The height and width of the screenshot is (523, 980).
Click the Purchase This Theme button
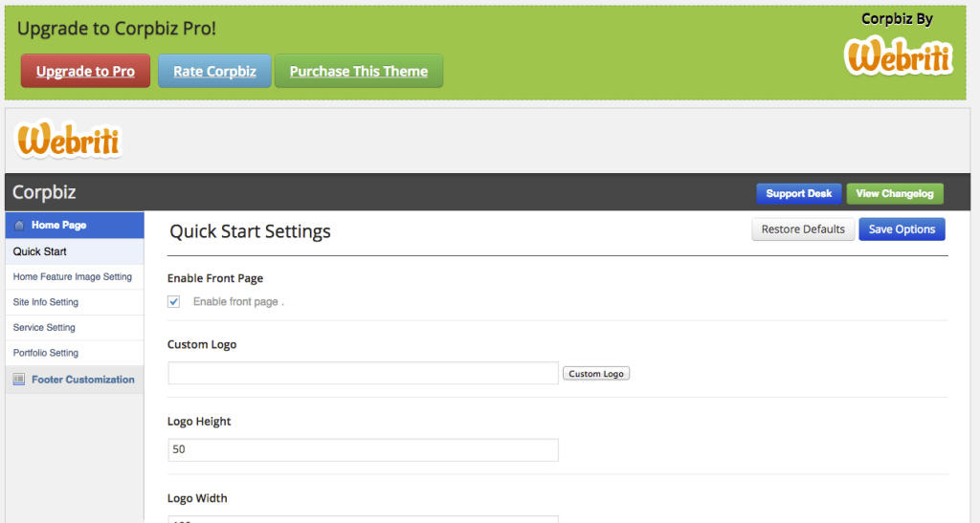tap(359, 71)
